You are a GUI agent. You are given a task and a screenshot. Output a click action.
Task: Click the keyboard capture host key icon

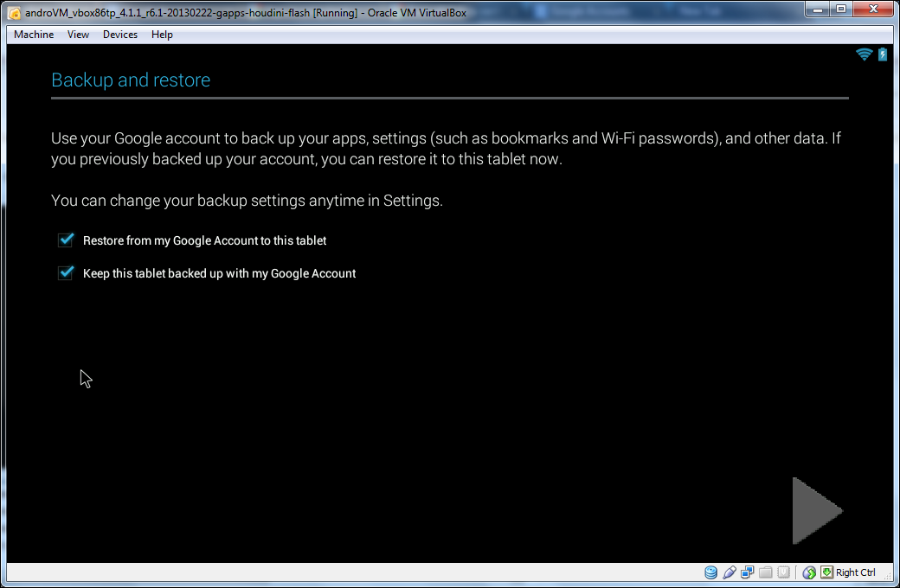click(826, 572)
